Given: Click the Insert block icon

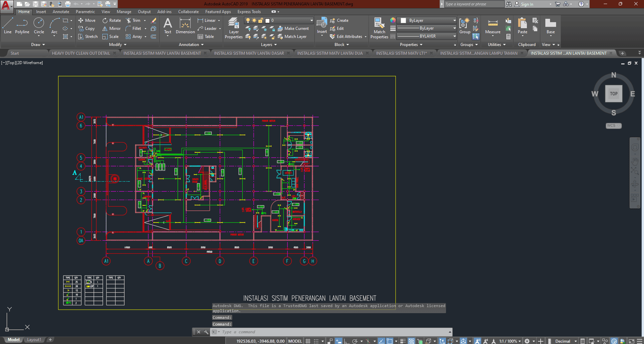Looking at the screenshot, I should (x=322, y=26).
